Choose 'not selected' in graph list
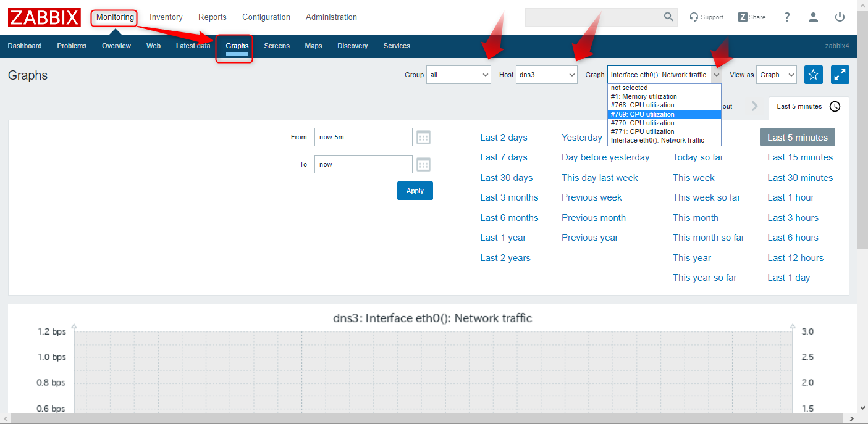Screen dimensions: 868x424 [x=665, y=88]
